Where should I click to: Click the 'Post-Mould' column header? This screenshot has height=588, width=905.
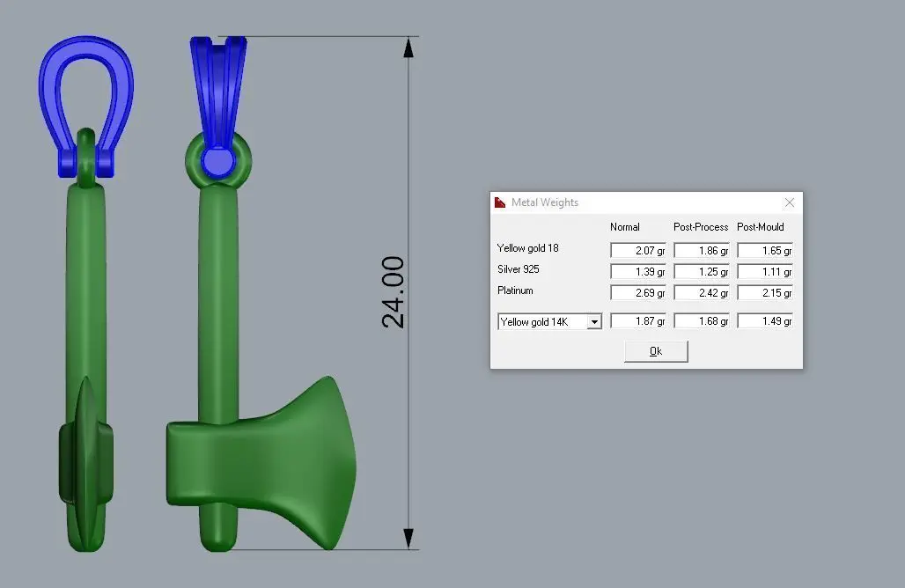(760, 227)
